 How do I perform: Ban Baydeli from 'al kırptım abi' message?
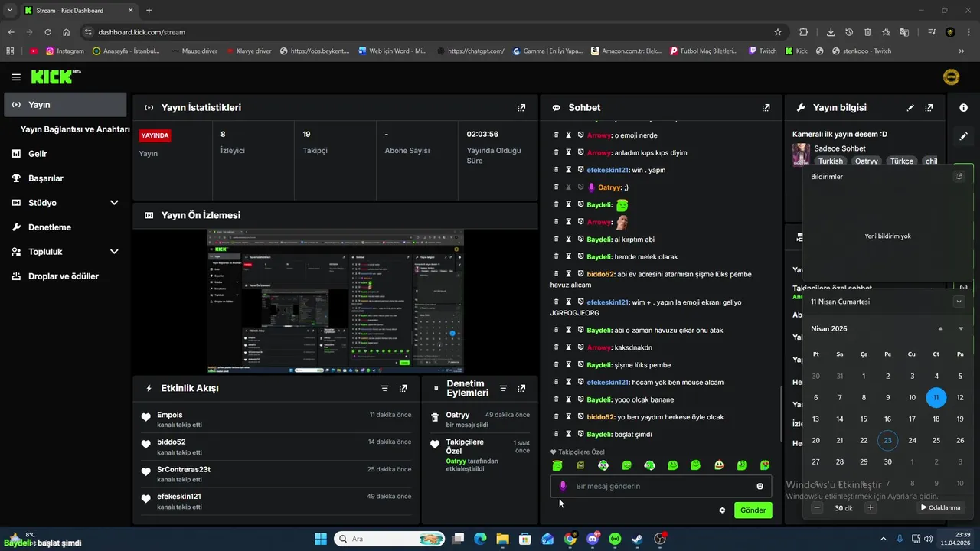tap(581, 240)
